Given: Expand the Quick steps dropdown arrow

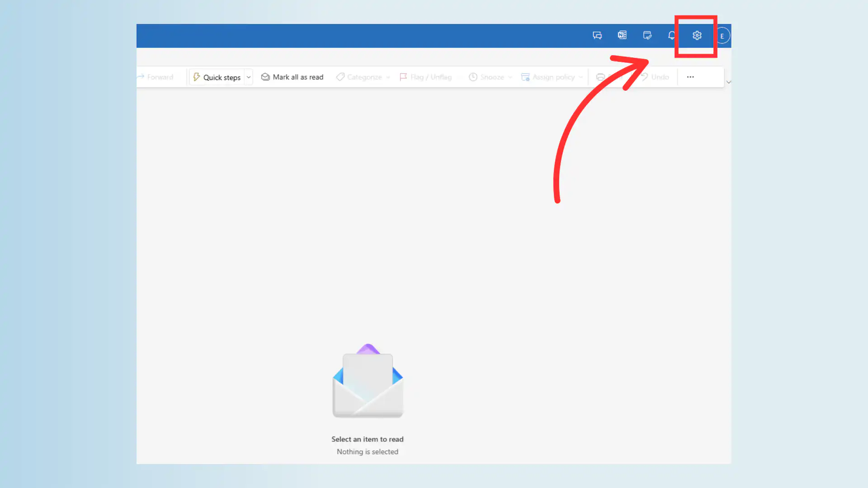Looking at the screenshot, I should [x=248, y=77].
